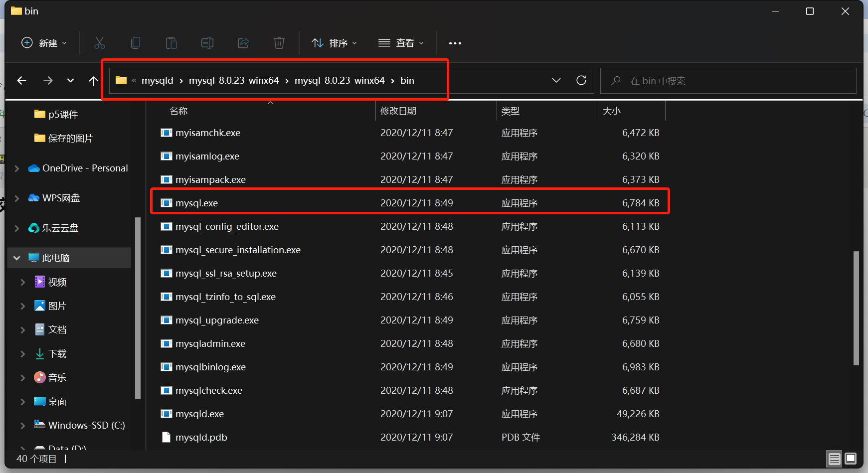This screenshot has width=868, height=473.
Task: Click the myisamlog.exe application icon
Action: point(167,156)
